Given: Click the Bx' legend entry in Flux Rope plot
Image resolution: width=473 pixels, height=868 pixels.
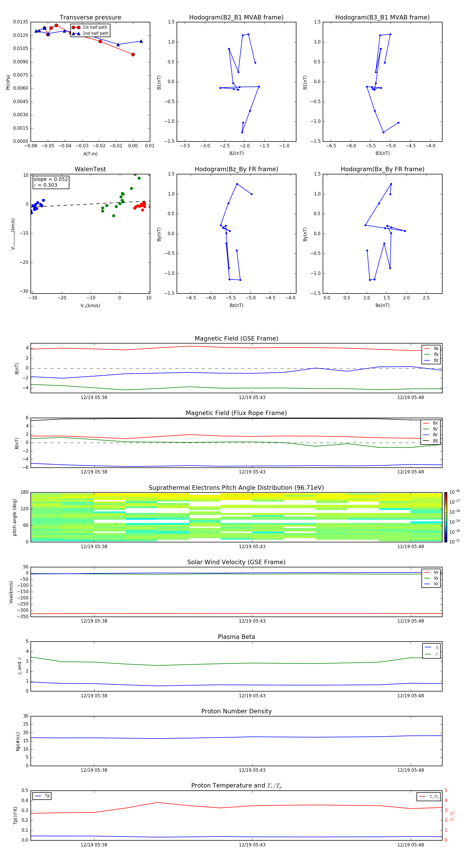Looking at the screenshot, I should pyautogui.click(x=431, y=423).
